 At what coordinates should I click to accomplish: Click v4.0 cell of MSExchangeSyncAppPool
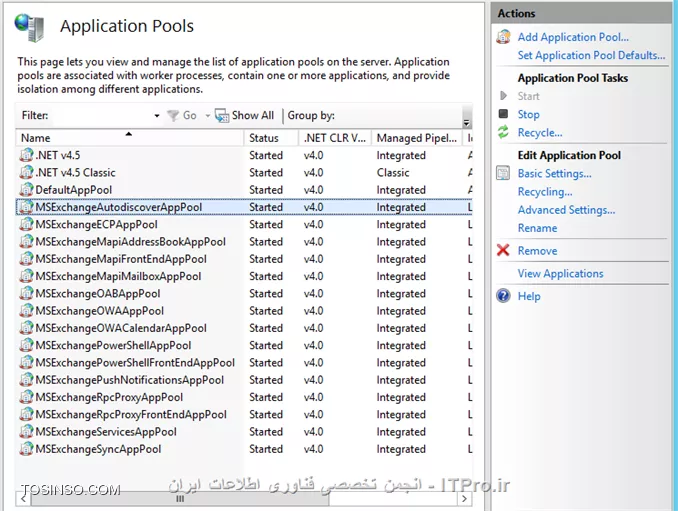313,449
